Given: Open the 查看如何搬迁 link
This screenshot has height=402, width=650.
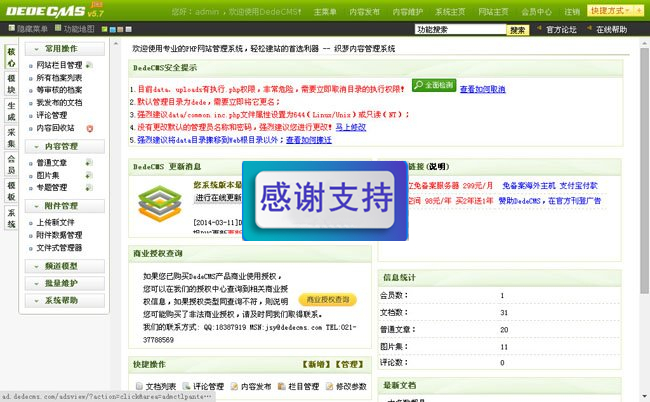Looking at the screenshot, I should click(309, 140).
